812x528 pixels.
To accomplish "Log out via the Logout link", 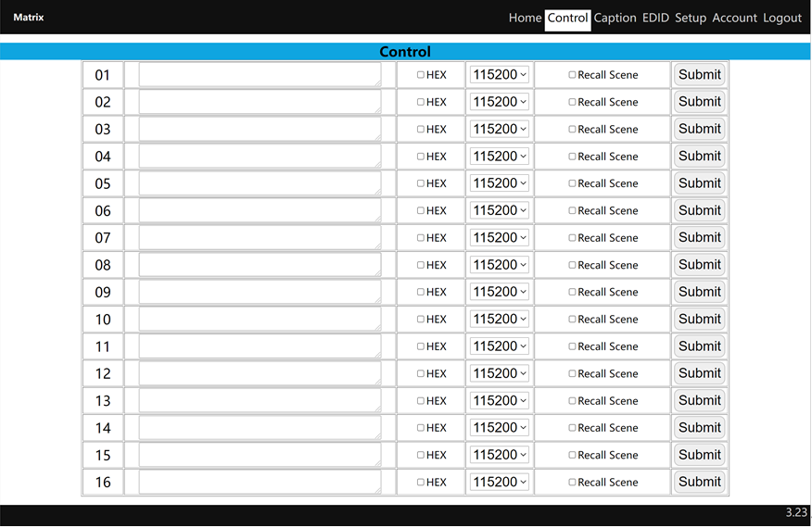I will tap(782, 19).
